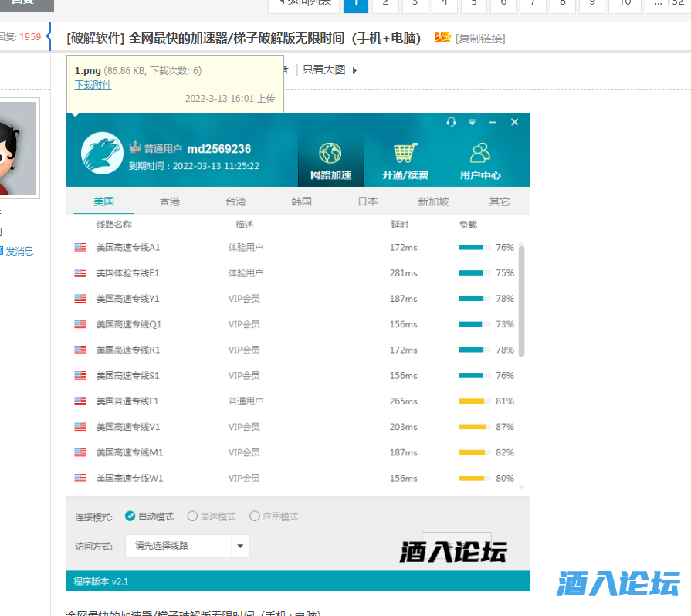Click the 下载附件 link
Screen dimensions: 691x616
[93, 85]
